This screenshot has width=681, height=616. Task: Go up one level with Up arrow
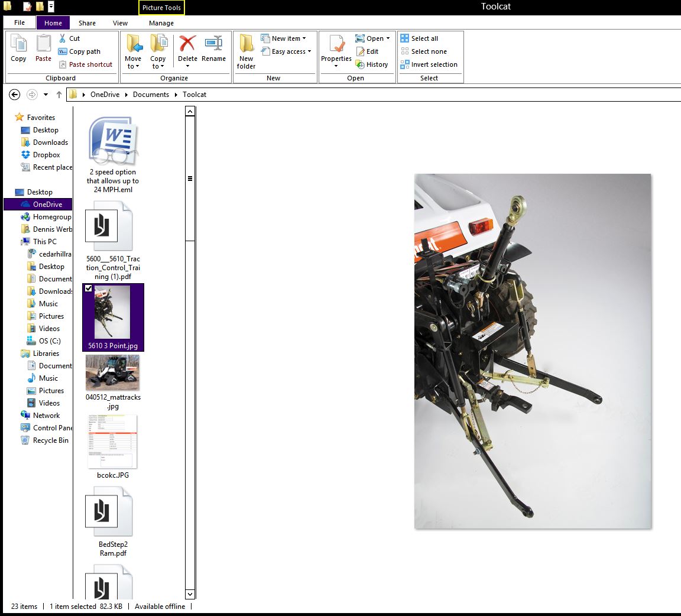point(59,94)
